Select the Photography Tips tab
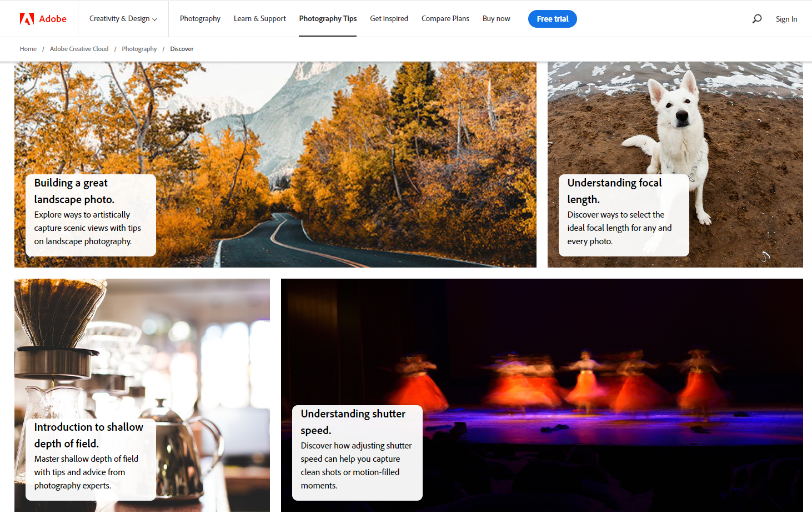The height and width of the screenshot is (519, 812). [x=328, y=18]
